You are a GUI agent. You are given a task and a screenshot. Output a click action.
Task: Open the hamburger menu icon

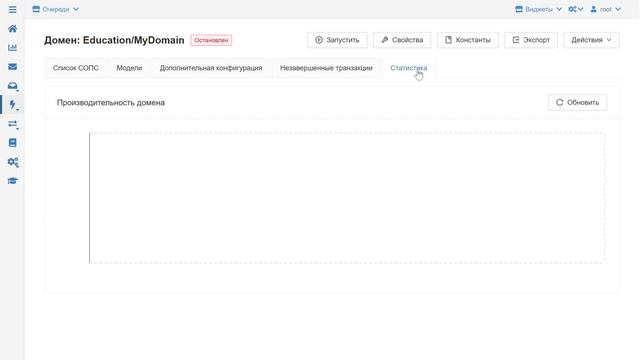(x=12, y=9)
